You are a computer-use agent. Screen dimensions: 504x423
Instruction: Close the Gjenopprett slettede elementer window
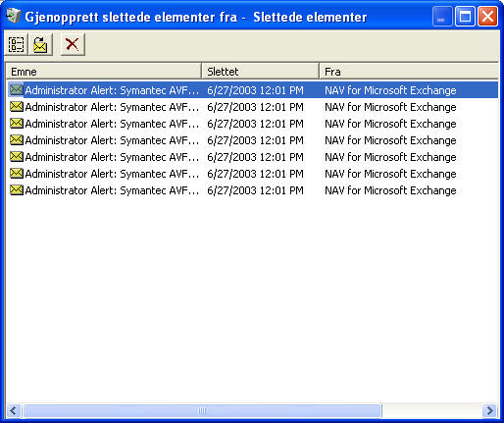point(487,17)
